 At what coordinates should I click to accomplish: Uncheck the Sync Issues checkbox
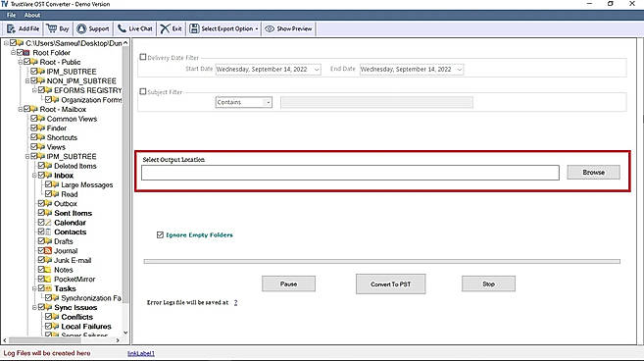point(41,308)
